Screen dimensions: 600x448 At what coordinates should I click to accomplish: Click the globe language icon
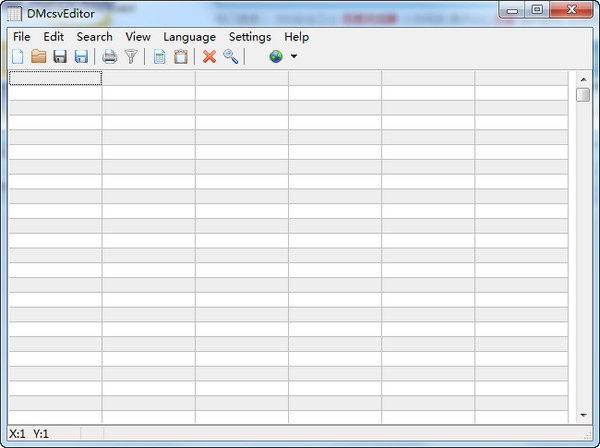275,57
